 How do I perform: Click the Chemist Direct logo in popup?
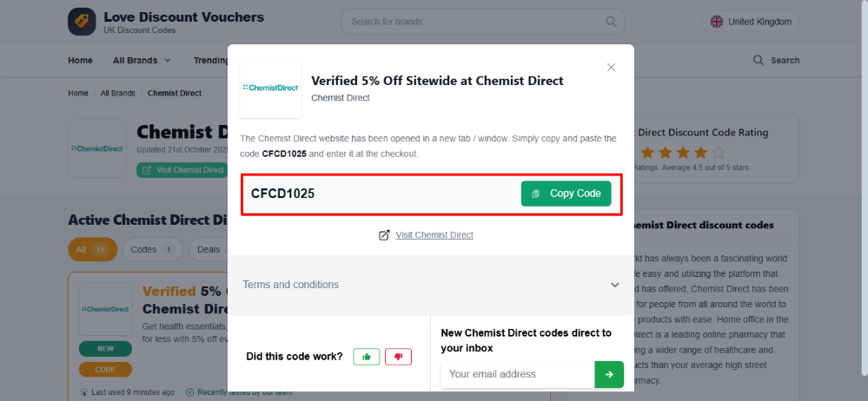click(270, 88)
